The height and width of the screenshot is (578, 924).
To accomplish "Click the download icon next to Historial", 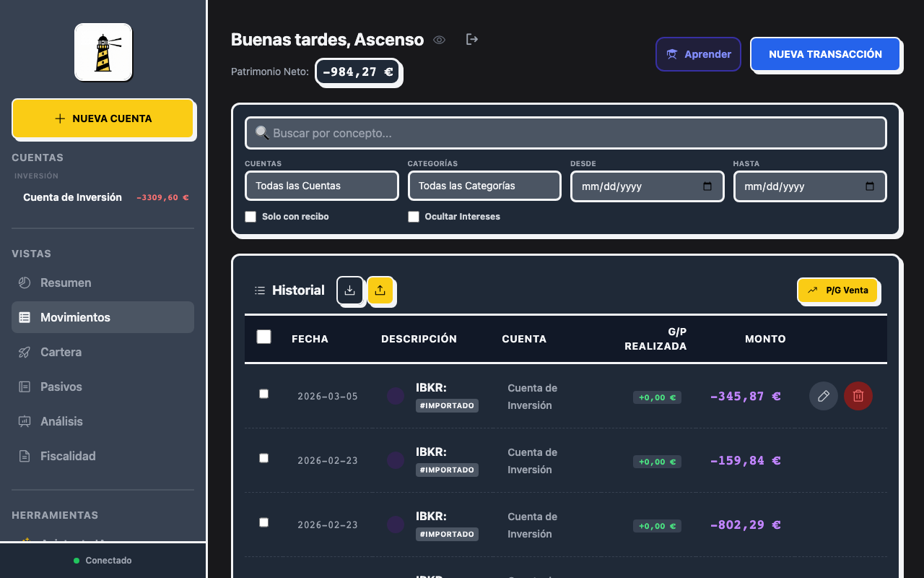I will point(349,290).
